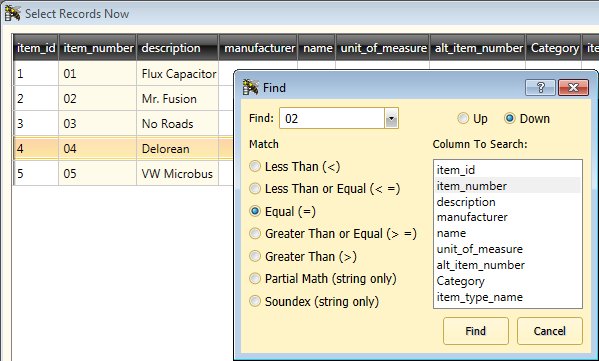
Task: Open the help question mark button
Action: (x=540, y=88)
